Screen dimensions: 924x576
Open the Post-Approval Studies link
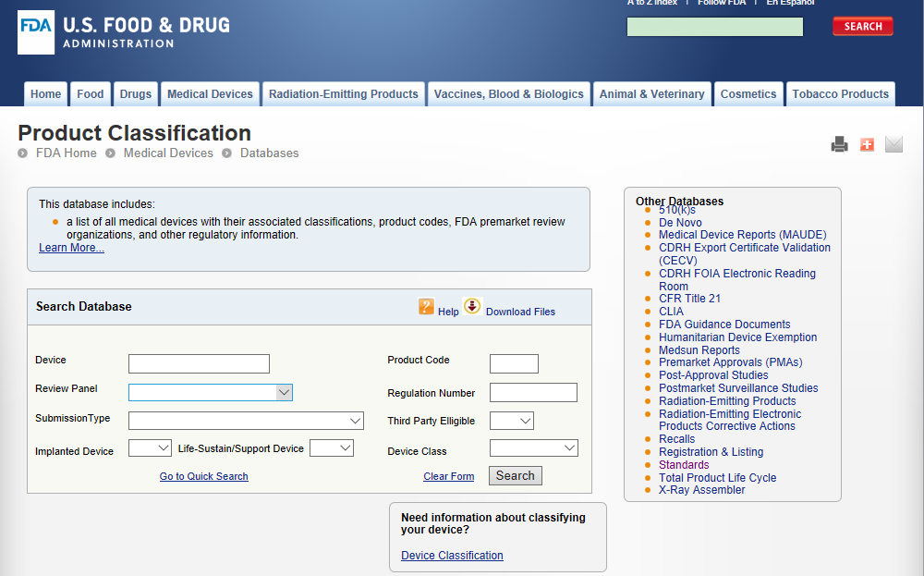[713, 375]
